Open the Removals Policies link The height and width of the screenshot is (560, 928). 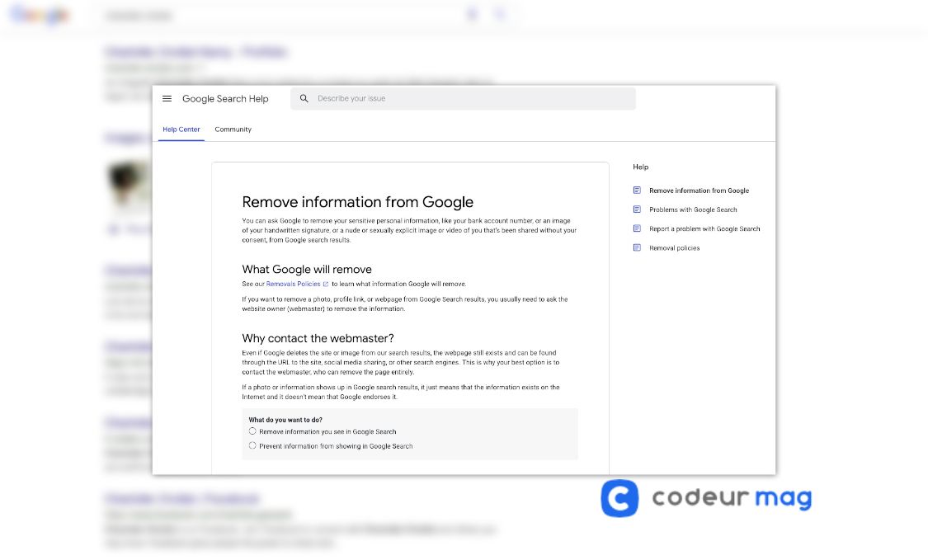293,285
